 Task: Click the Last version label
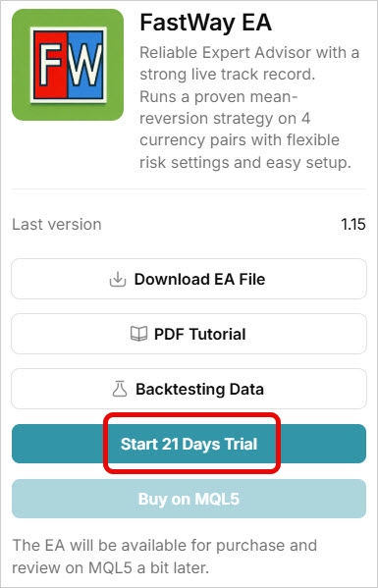click(x=57, y=224)
